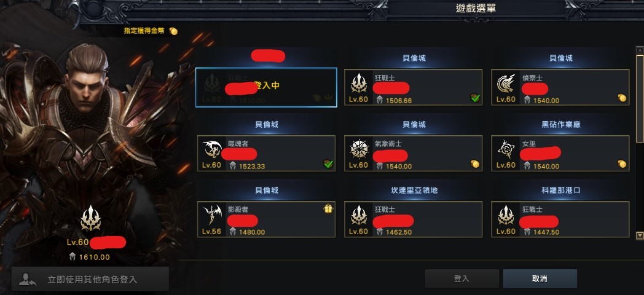Click the Souleater class scythe icon
Image resolution: width=644 pixels, height=295 pixels.
click(x=212, y=149)
